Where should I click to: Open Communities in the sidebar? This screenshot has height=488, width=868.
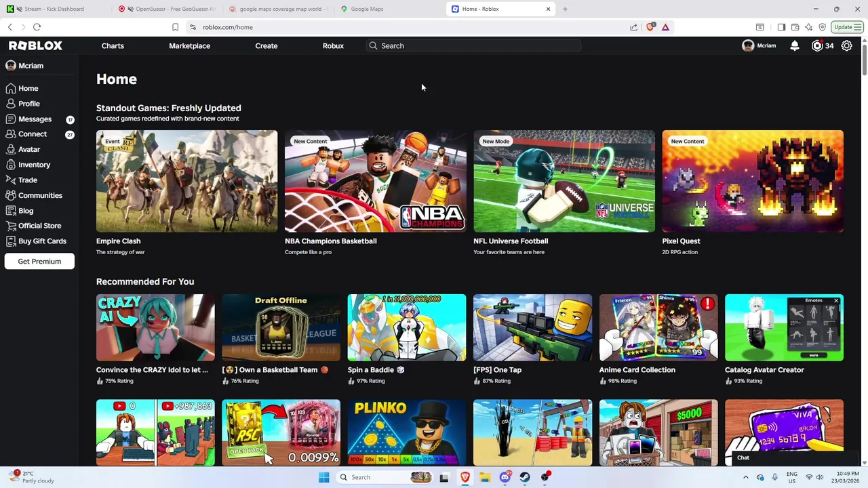pos(39,195)
